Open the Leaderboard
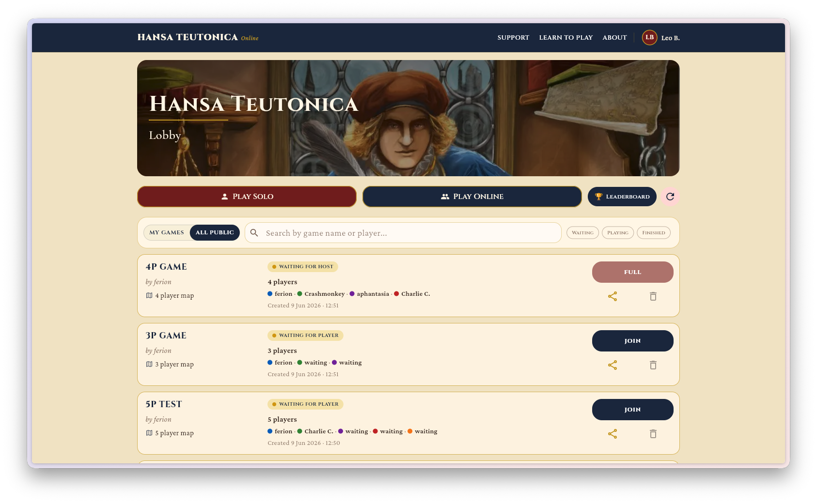Viewport: 817px width, 504px height. pos(622,197)
